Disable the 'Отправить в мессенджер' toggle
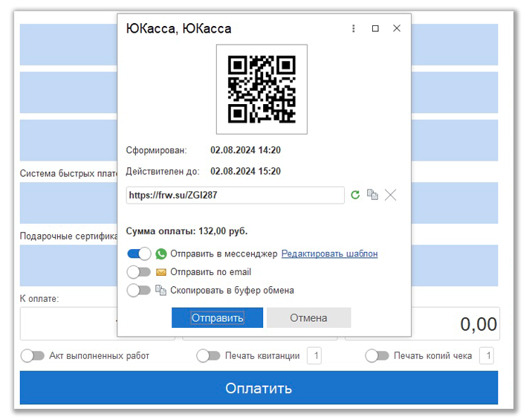The height and width of the screenshot is (420, 532). coord(139,253)
